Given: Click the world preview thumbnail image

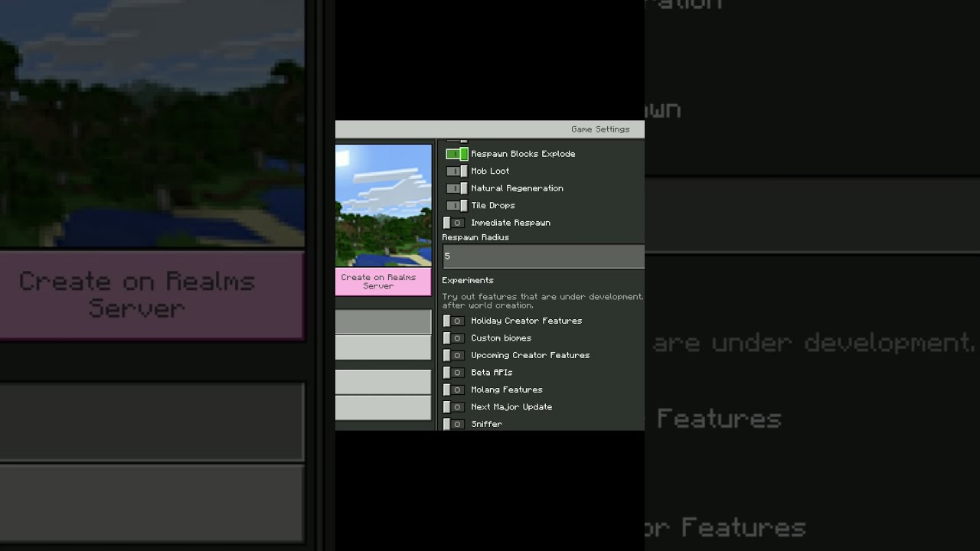Looking at the screenshot, I should [383, 205].
